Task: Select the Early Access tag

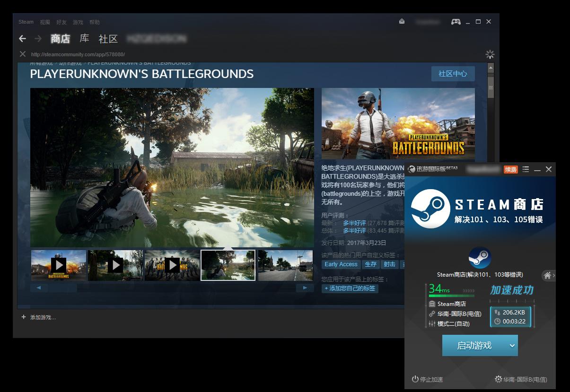Action: [341, 264]
